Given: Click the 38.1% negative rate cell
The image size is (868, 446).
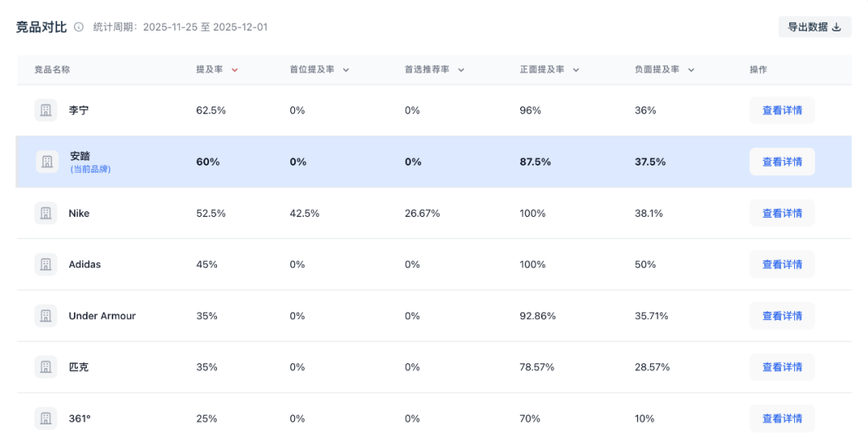Looking at the screenshot, I should click(649, 213).
